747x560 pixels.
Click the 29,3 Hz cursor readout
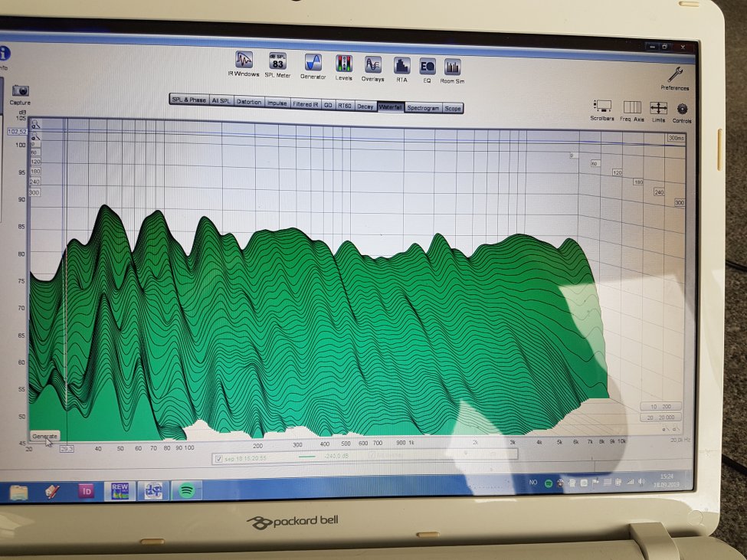coord(67,449)
